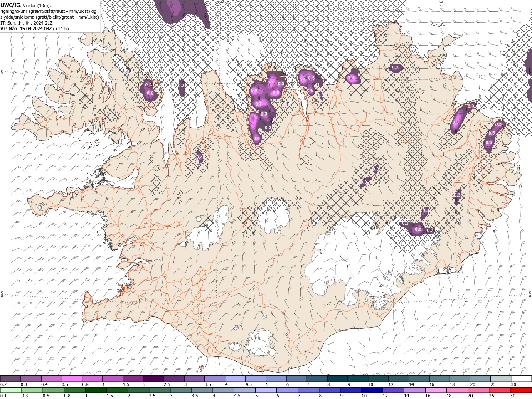Viewport: 532px width, 399px height.
Task: Click the dark teal snow swatch between 8 and 9
Action: pyautogui.click(x=337, y=379)
